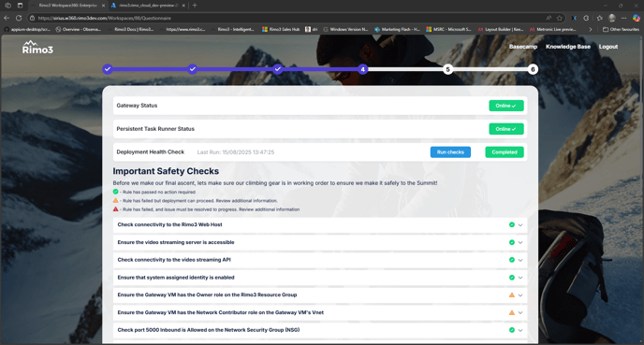Click orange warning icon for Owner role check
This screenshot has width=644, height=345.
(x=512, y=295)
